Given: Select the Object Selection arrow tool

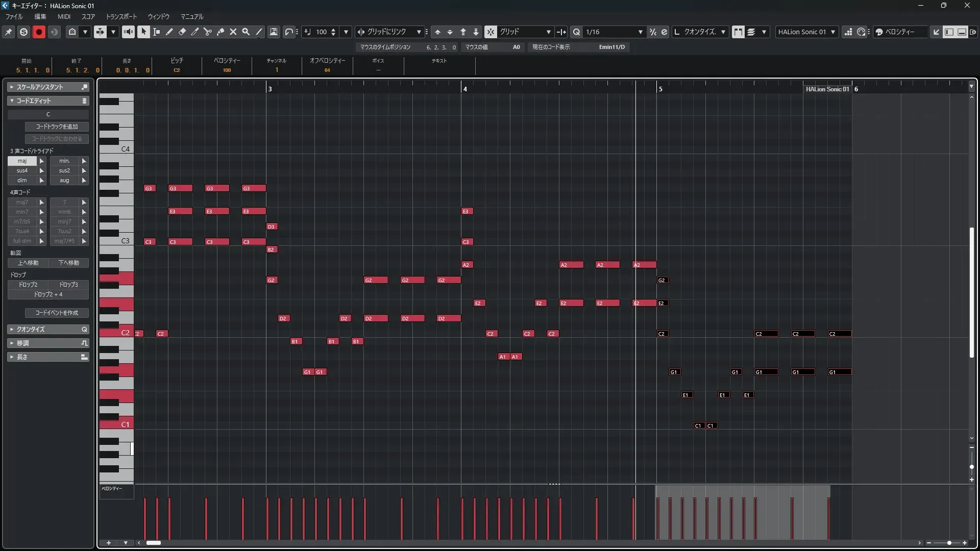Looking at the screenshot, I should coord(143,32).
